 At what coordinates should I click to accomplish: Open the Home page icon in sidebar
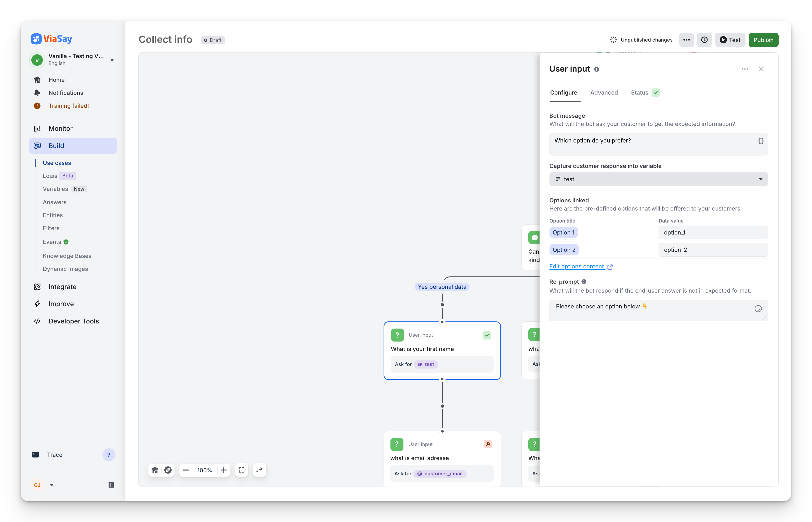tap(37, 80)
